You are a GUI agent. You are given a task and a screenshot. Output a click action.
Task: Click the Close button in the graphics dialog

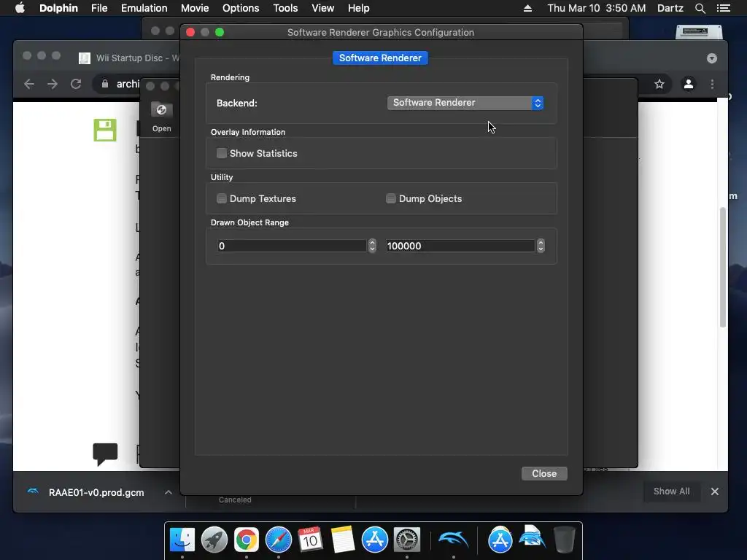tap(544, 473)
